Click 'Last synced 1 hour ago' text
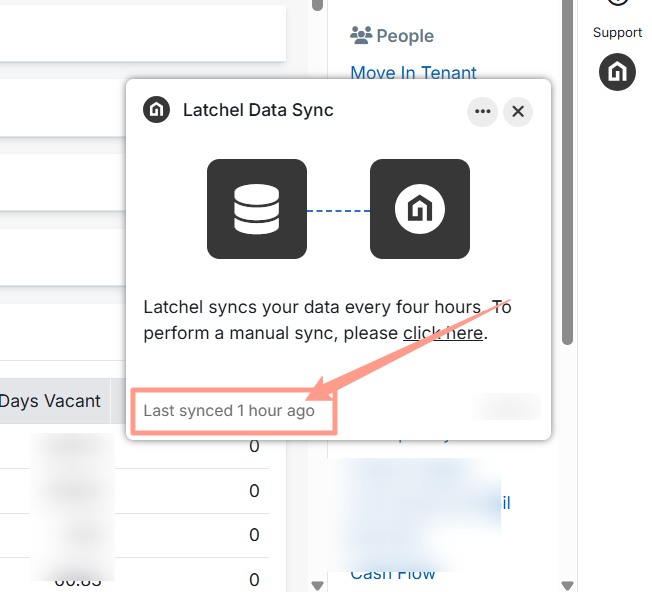The image size is (652, 592). [x=229, y=411]
